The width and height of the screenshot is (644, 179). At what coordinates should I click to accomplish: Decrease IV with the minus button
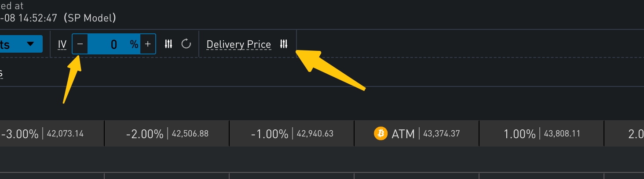(80, 44)
